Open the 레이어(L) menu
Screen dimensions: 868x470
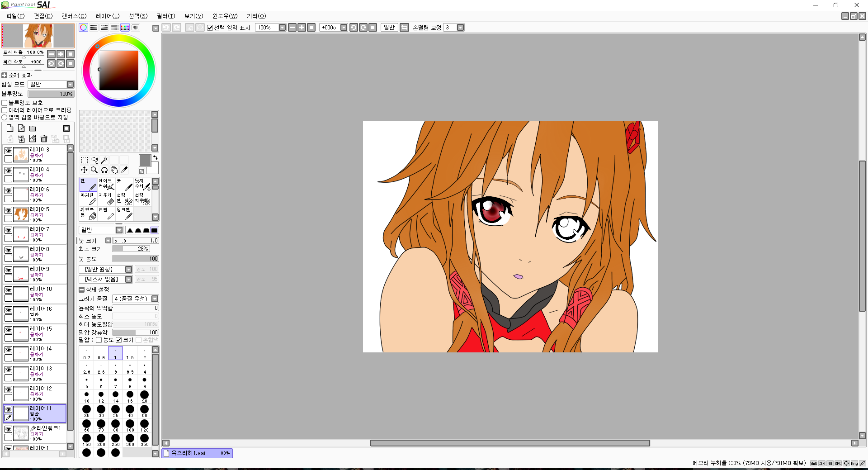click(x=108, y=16)
